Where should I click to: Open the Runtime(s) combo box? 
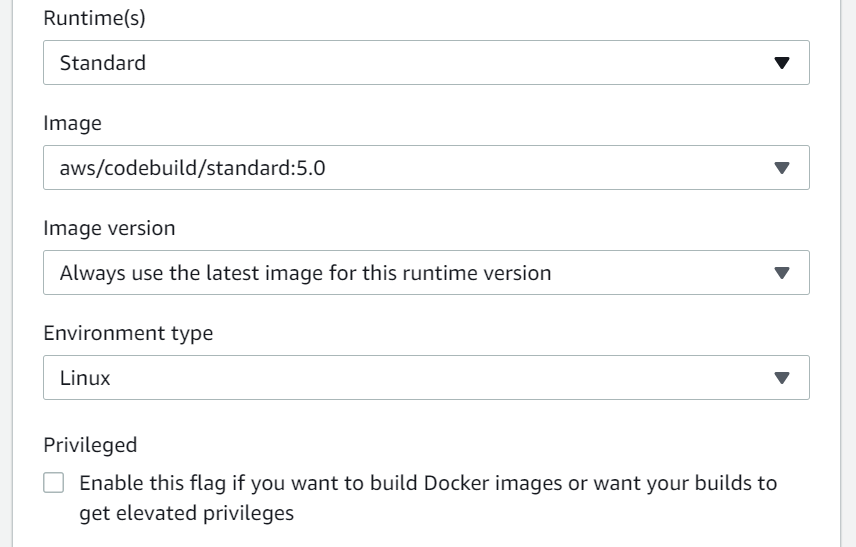[x=426, y=63]
